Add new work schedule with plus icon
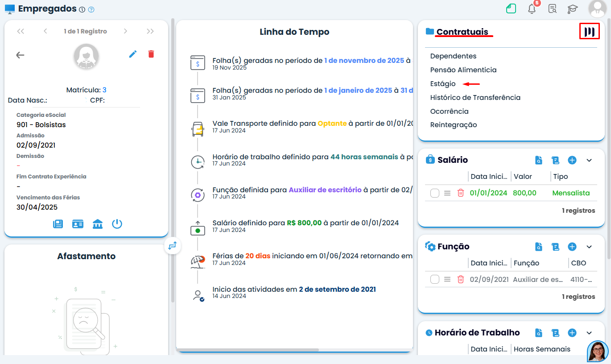611x364 pixels. point(572,333)
